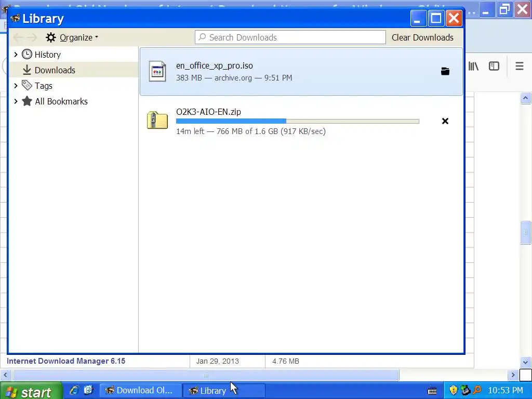Expand the All Bookmarks tree node
The width and height of the screenshot is (532, 399).
coord(16,101)
